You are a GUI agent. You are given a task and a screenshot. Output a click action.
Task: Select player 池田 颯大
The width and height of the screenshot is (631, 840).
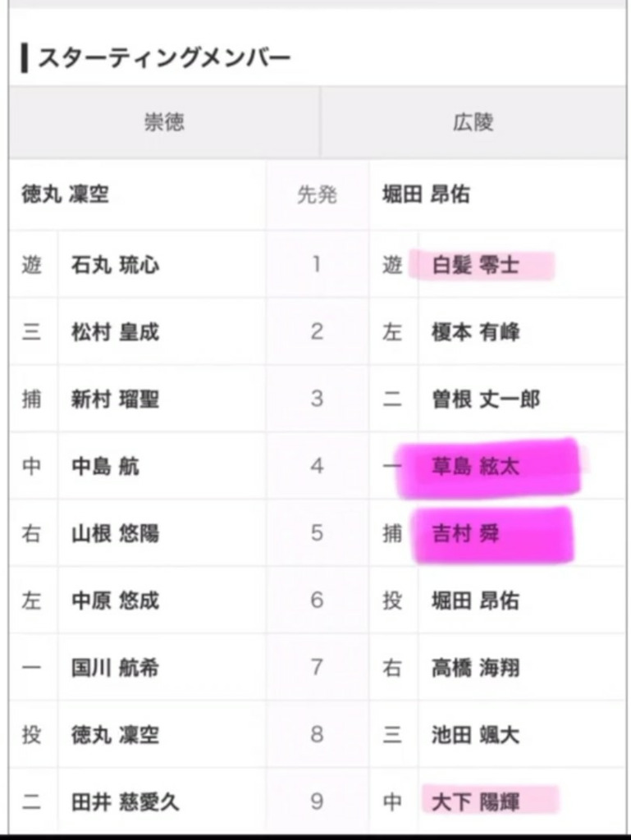click(x=475, y=735)
